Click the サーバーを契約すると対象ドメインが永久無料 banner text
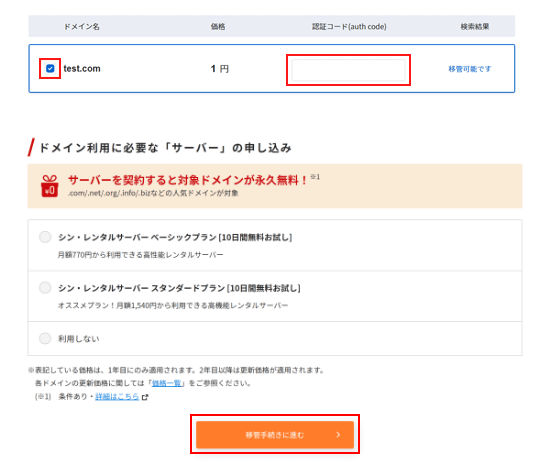This screenshot has width=550, height=462. [x=188, y=180]
